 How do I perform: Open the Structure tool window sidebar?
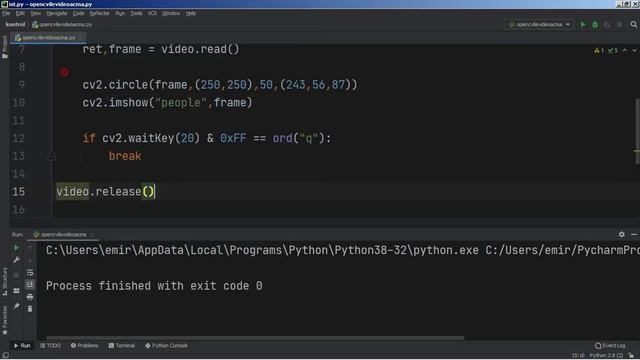coord(5,281)
